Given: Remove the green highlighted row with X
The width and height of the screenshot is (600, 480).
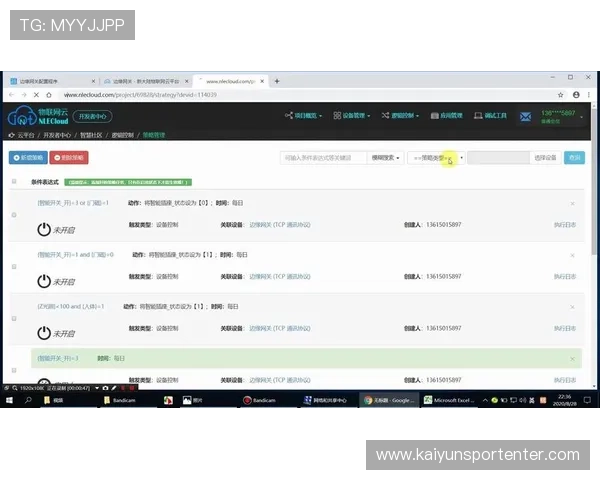Looking at the screenshot, I should [572, 359].
